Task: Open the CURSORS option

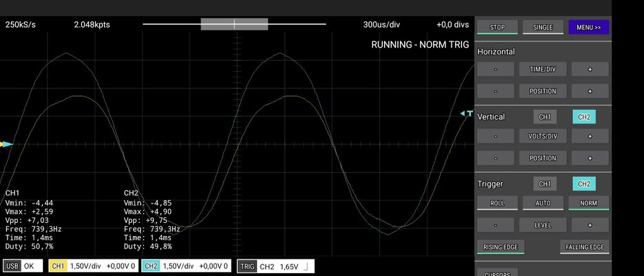Action: click(497, 273)
